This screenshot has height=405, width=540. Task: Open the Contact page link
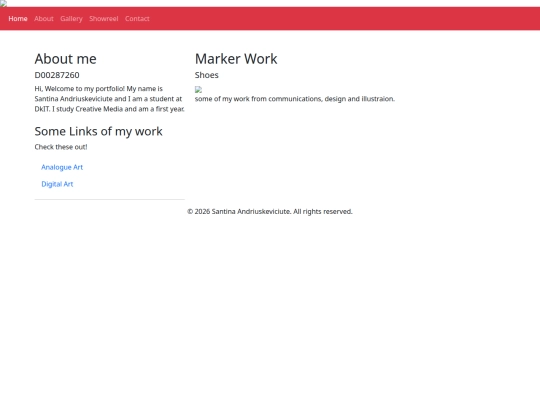(x=137, y=19)
